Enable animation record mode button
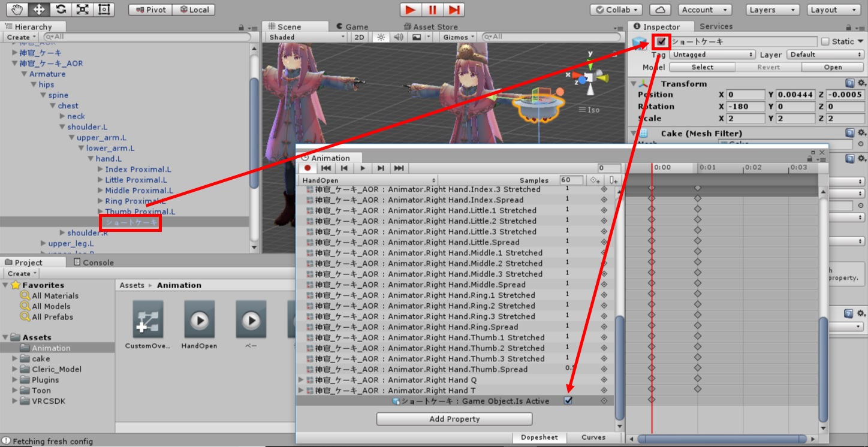 308,168
